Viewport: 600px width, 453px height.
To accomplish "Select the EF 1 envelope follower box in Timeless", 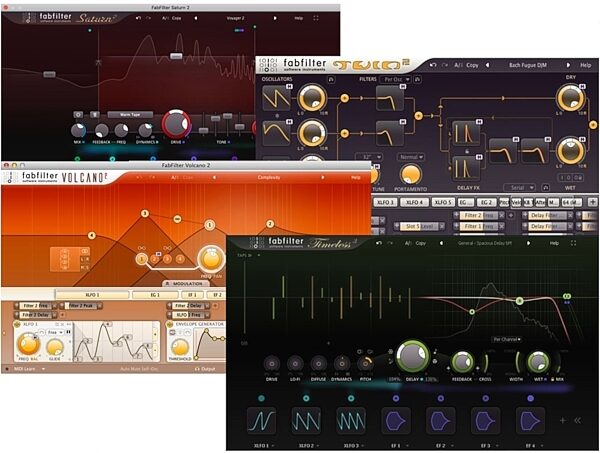I will click(x=396, y=420).
